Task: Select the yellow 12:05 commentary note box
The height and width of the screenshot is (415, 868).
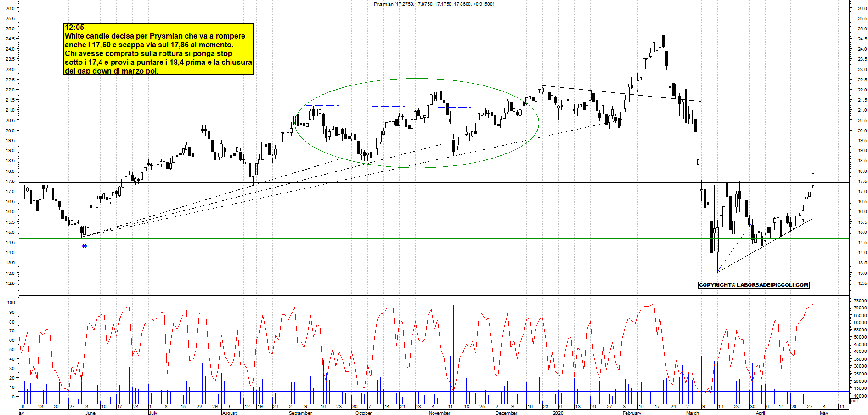Action: click(x=158, y=49)
